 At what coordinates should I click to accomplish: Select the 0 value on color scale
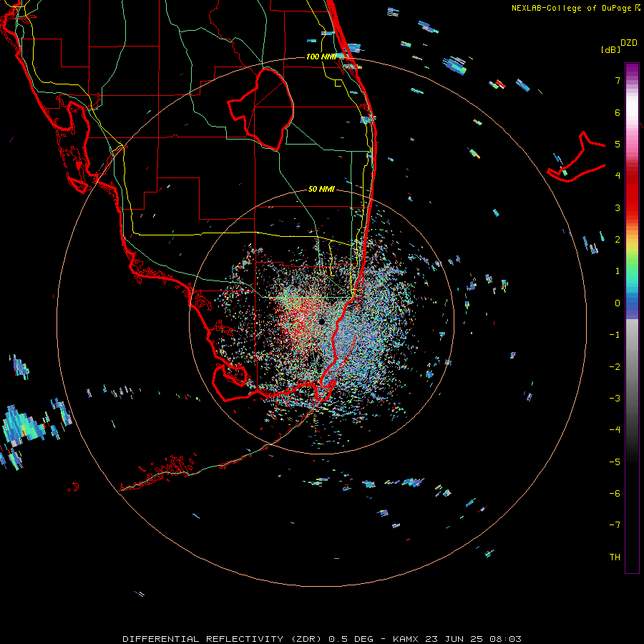click(618, 303)
